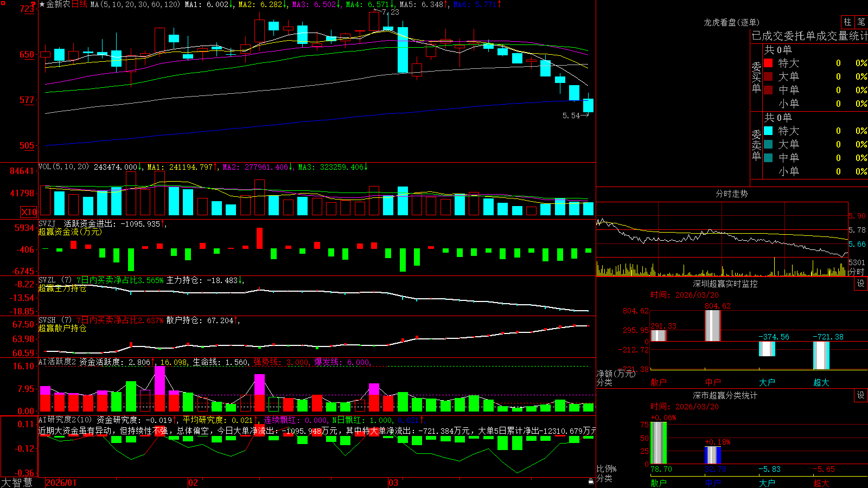This screenshot has width=868, height=488.
Task: Click the 日线 period label
Action: tap(79, 4)
